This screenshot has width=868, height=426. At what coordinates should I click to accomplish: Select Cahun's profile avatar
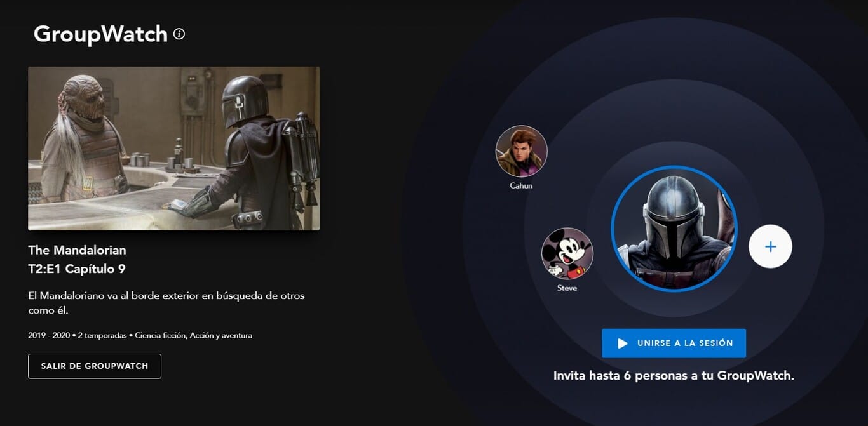[x=521, y=151]
